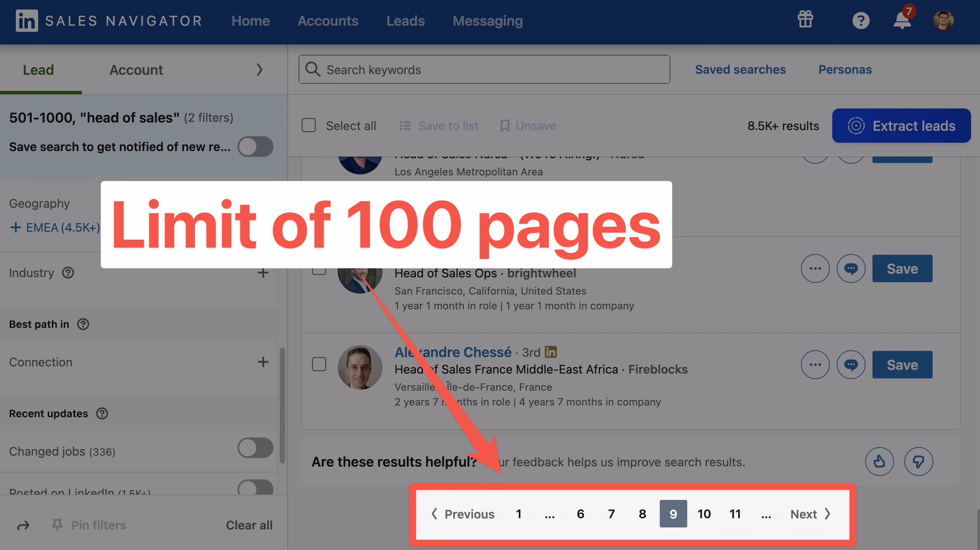980x550 pixels.
Task: Open Fireblocks company link
Action: 658,369
